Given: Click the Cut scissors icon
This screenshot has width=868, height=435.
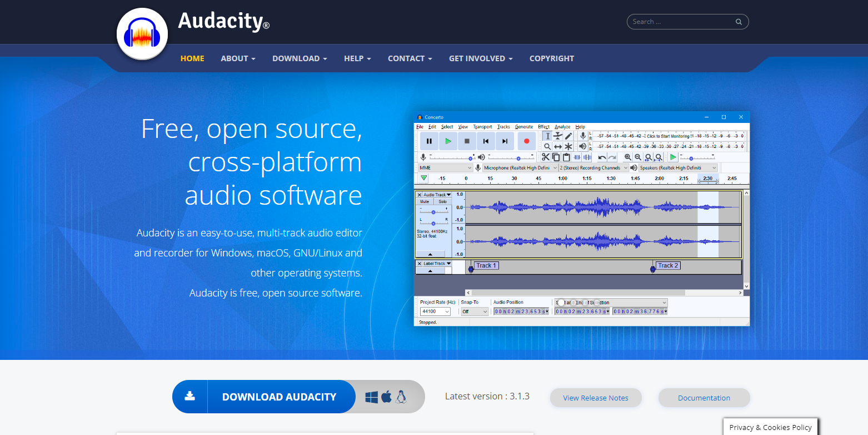Looking at the screenshot, I should click(x=546, y=157).
